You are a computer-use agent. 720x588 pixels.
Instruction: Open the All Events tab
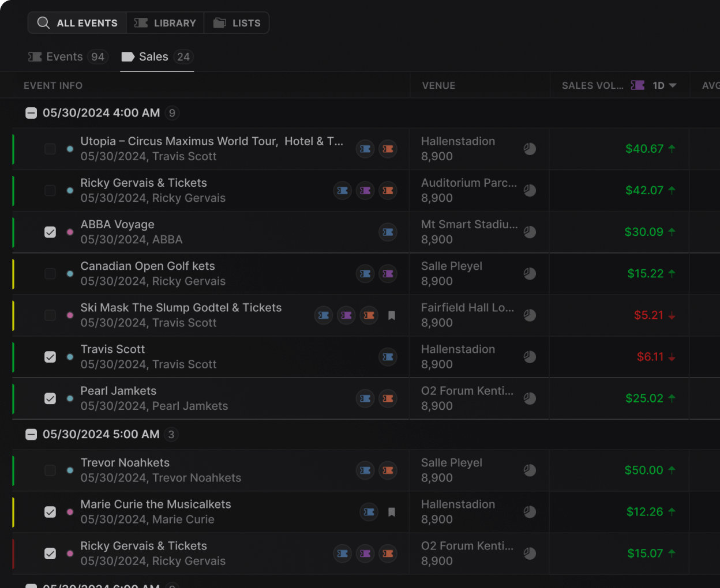click(x=77, y=23)
